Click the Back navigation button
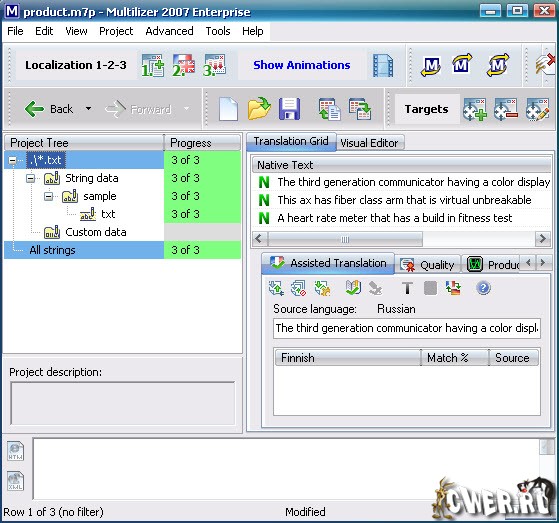The height and width of the screenshot is (523, 559). click(49, 109)
